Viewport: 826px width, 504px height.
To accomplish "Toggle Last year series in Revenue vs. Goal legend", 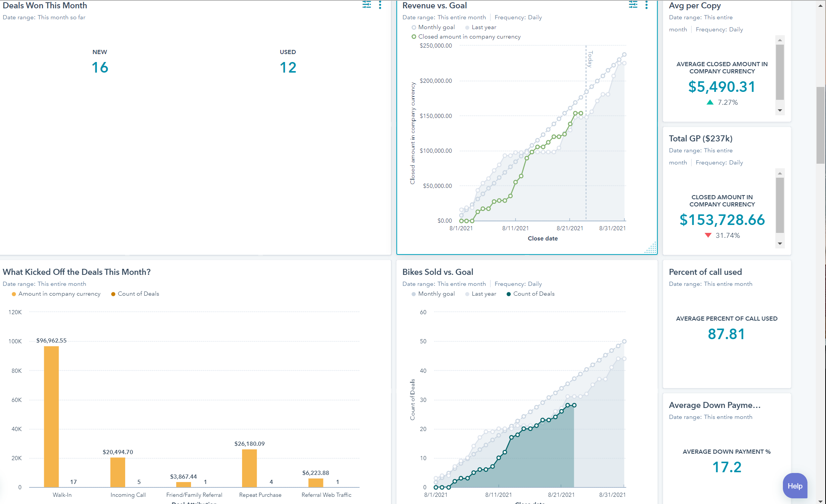I will coord(481,27).
